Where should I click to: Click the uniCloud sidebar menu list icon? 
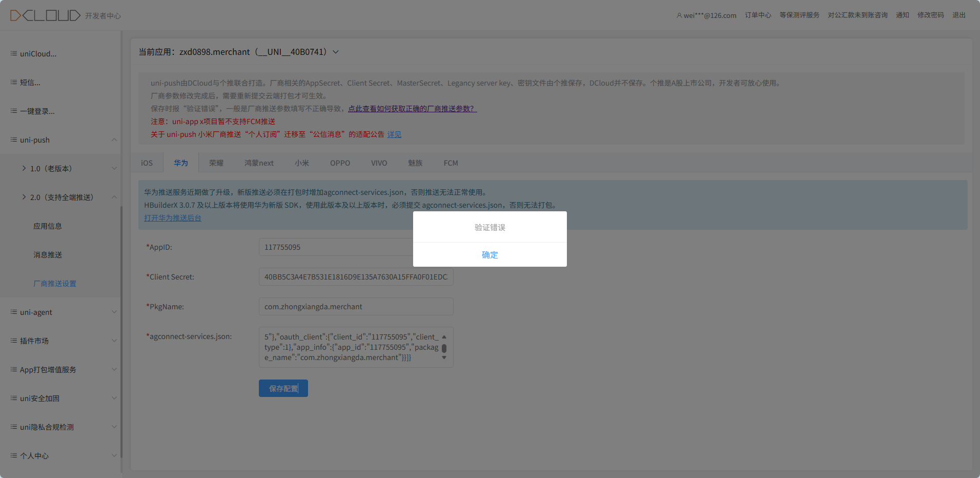click(x=14, y=53)
